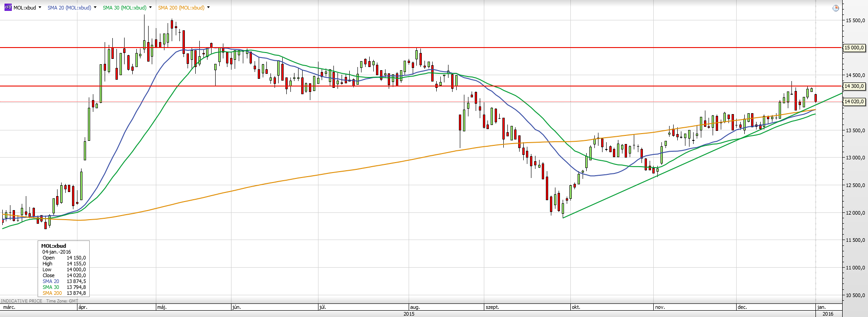Select the 15 000,0 price level tag
Viewport: 868px width, 317px height.
click(854, 48)
